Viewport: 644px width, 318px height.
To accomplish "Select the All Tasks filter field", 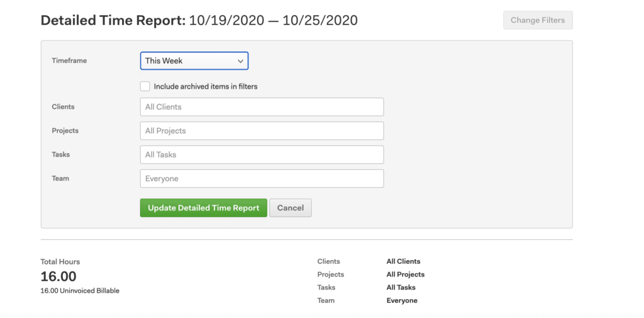I will click(262, 155).
